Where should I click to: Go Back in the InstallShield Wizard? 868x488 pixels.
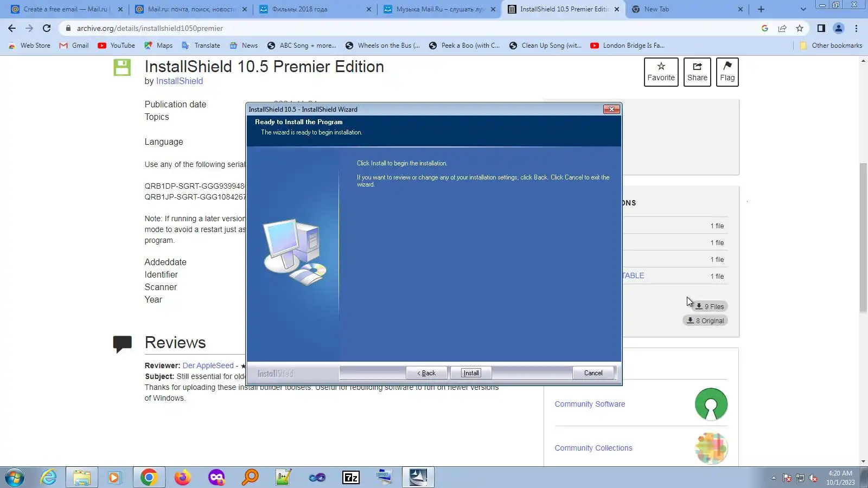coord(426,373)
